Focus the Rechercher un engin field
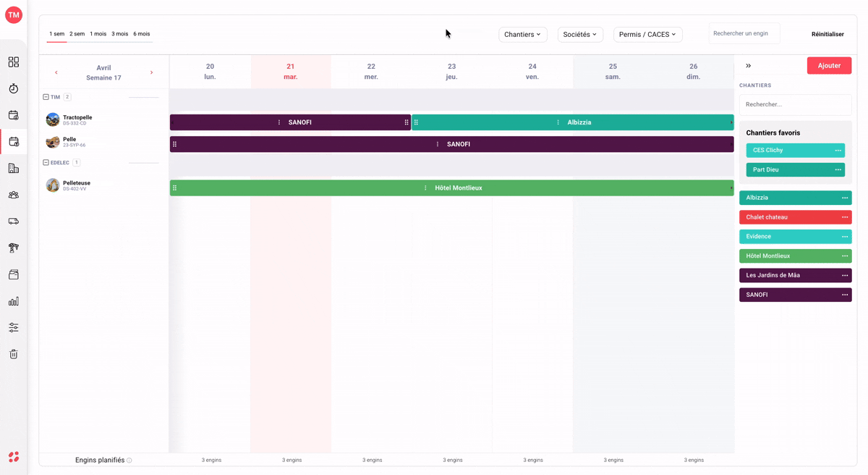The image size is (868, 475). (x=744, y=33)
